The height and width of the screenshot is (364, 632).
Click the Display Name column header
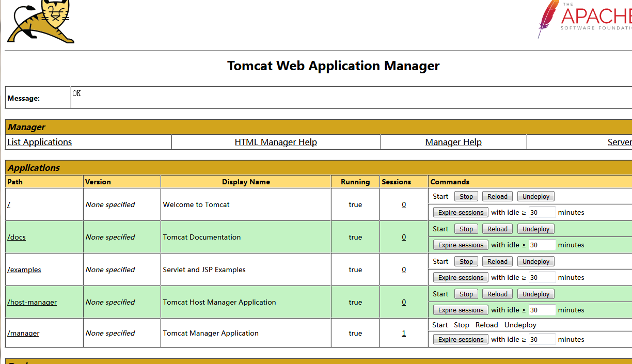click(x=246, y=182)
